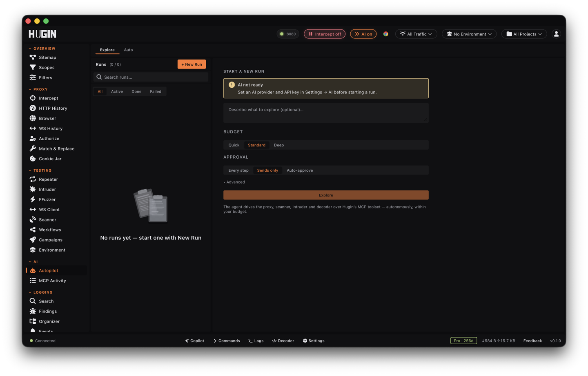588x376 pixels.
Task: Click the + New Run button
Action: 192,64
